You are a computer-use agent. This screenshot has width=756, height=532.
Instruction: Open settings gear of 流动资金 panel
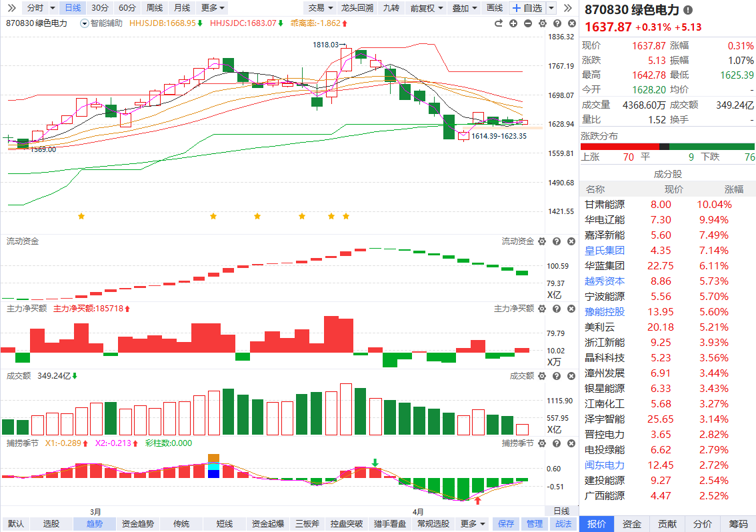pos(542,241)
